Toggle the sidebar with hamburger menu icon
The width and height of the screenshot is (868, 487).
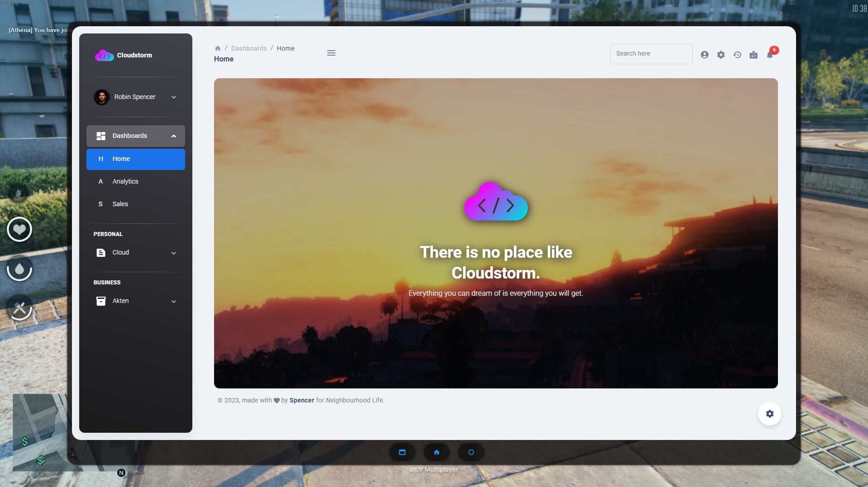click(331, 53)
